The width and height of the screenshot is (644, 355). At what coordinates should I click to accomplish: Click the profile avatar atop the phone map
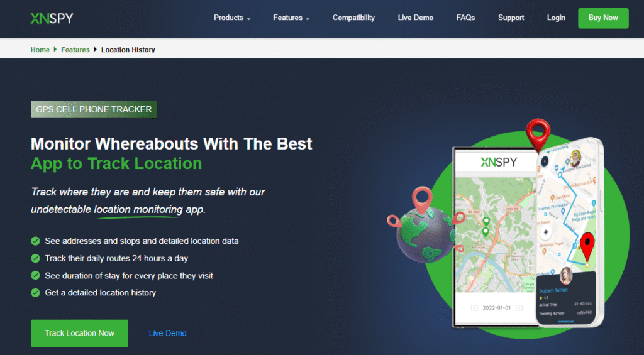coord(576,158)
